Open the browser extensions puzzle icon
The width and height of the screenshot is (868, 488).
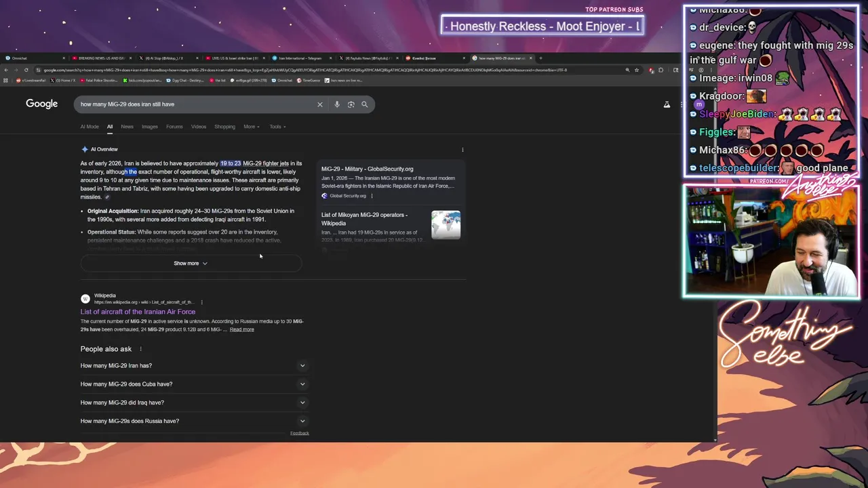tap(660, 70)
